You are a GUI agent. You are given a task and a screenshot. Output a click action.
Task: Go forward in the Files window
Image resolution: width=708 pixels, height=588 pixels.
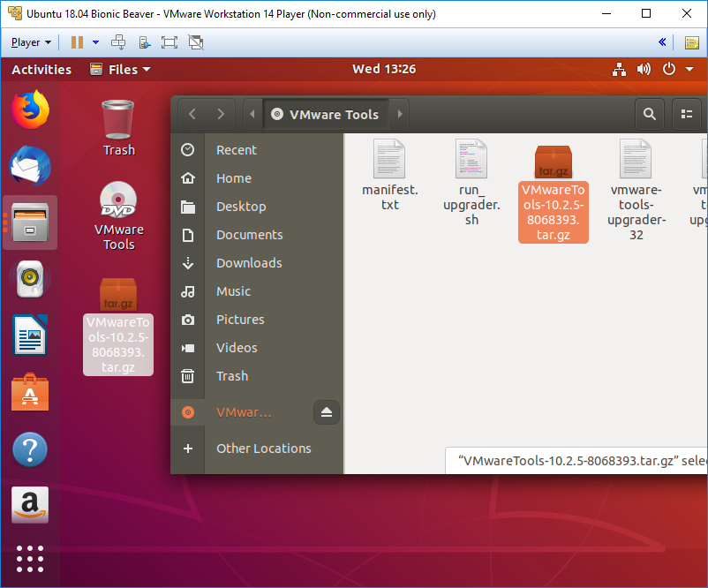(x=221, y=114)
